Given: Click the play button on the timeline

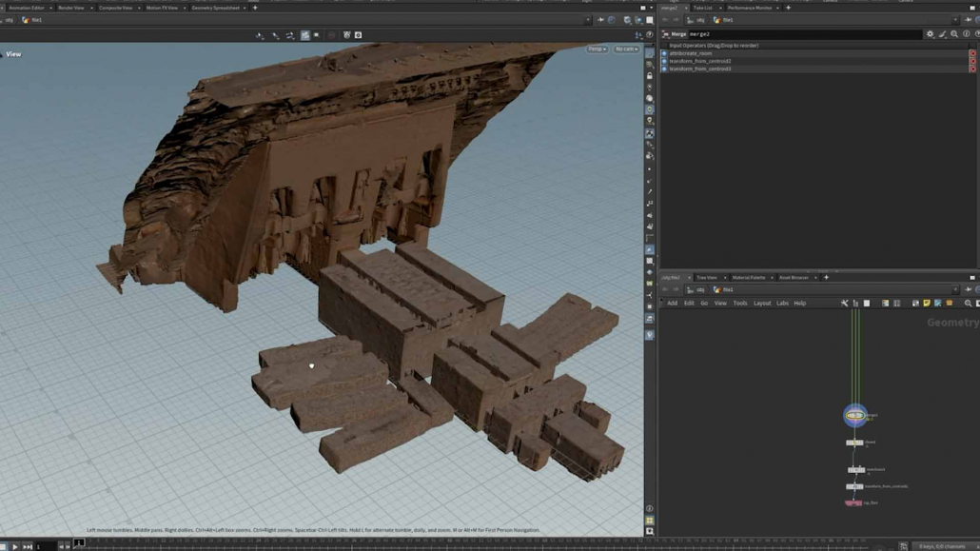Looking at the screenshot, I should tap(15, 546).
